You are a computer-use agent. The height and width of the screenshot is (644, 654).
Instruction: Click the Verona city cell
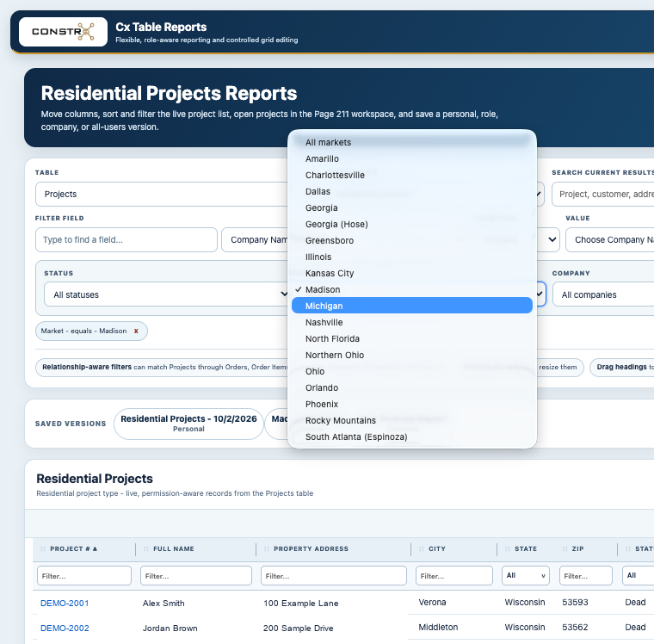coord(432,603)
